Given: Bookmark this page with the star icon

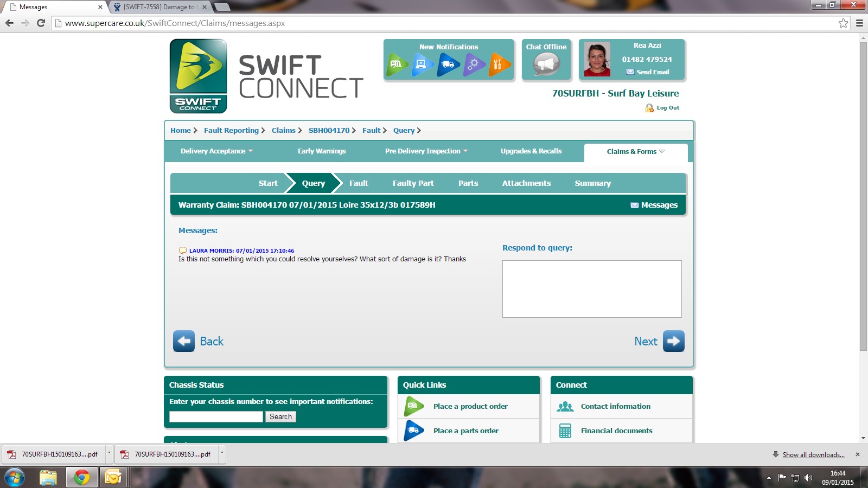Looking at the screenshot, I should tap(843, 23).
